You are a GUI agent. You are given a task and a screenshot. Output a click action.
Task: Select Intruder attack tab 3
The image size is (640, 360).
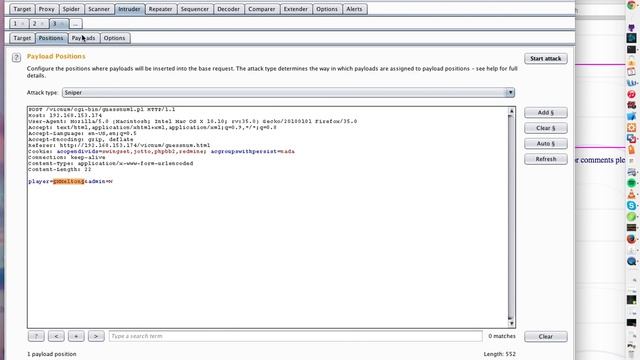tap(58, 24)
